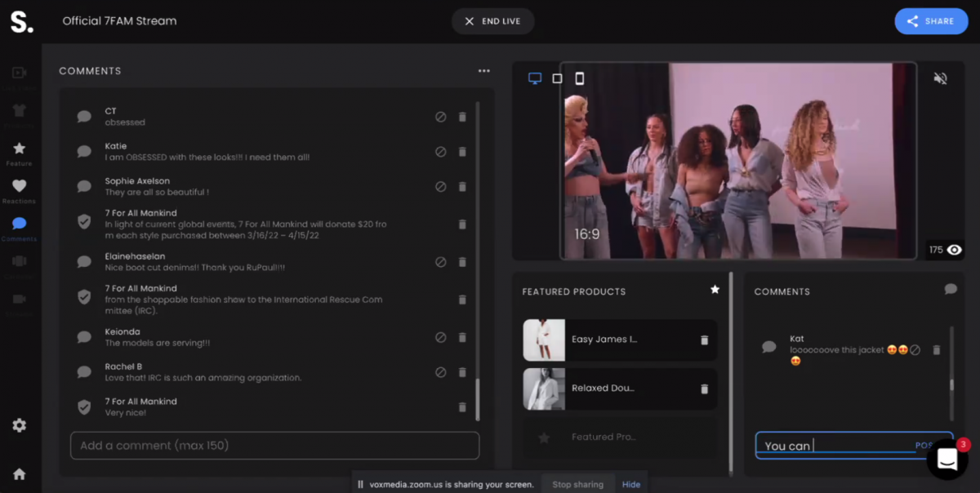The width and height of the screenshot is (980, 493).
Task: Block commenter Elainehaselan
Action: click(x=441, y=262)
